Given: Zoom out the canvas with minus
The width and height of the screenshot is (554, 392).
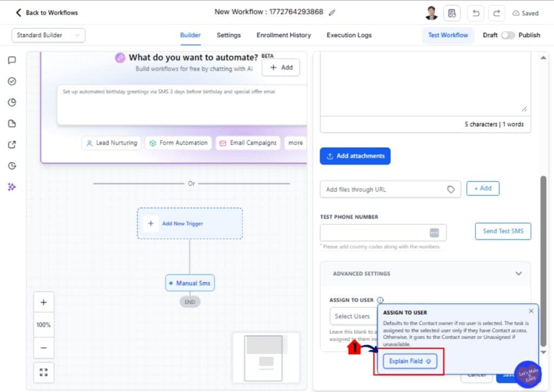Looking at the screenshot, I should pyautogui.click(x=44, y=348).
